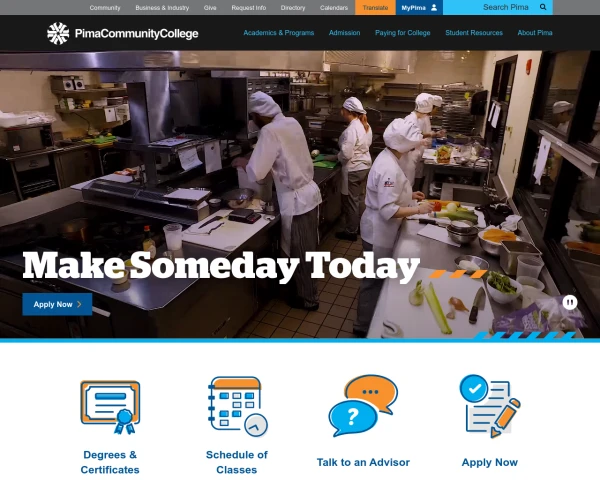Open the Business & Industry link
This screenshot has width=600, height=480.
click(162, 8)
